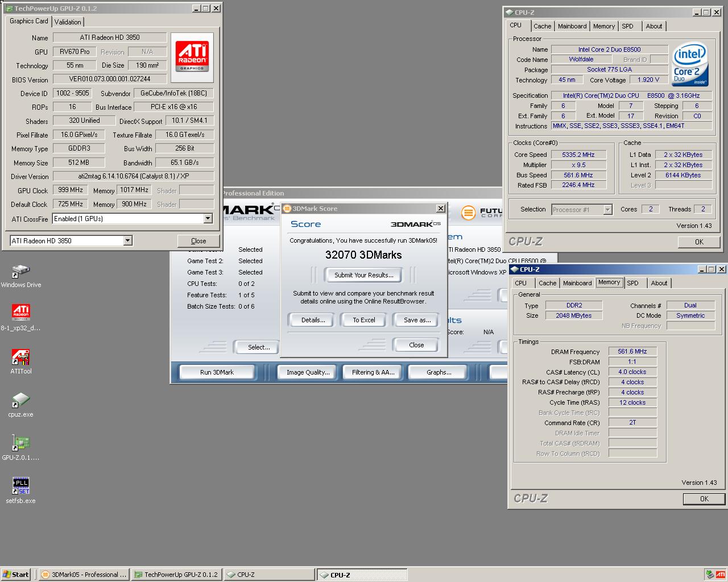Click the Core Speed value 5335.2 MHz

(578, 155)
